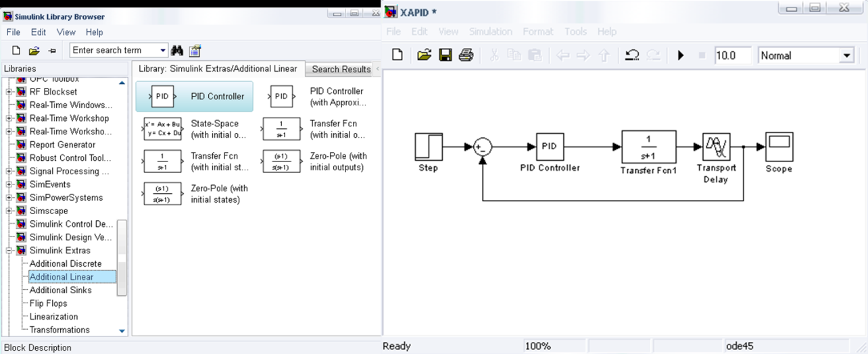The width and height of the screenshot is (868, 354).
Task: Switch to Library: Simulink Extras/Additional Linear tab
Action: (218, 69)
